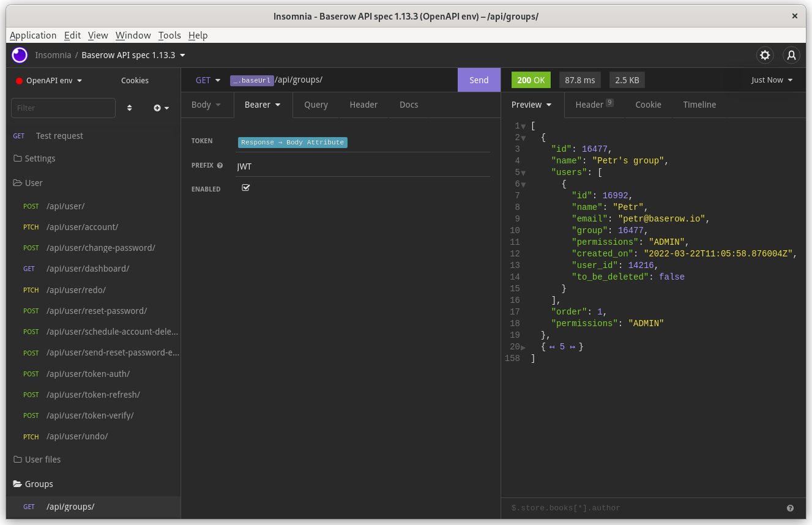812x525 pixels.
Task: Click the JWT prefix input field
Action: 363,166
